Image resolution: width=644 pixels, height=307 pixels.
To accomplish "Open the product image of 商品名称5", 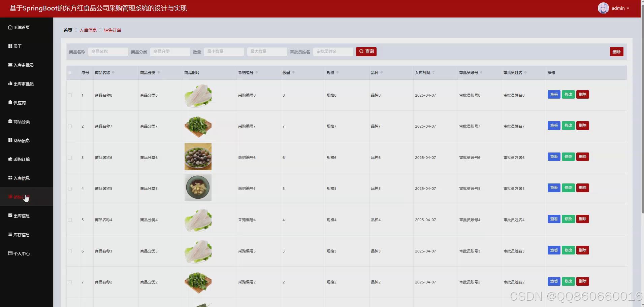I will (x=198, y=187).
